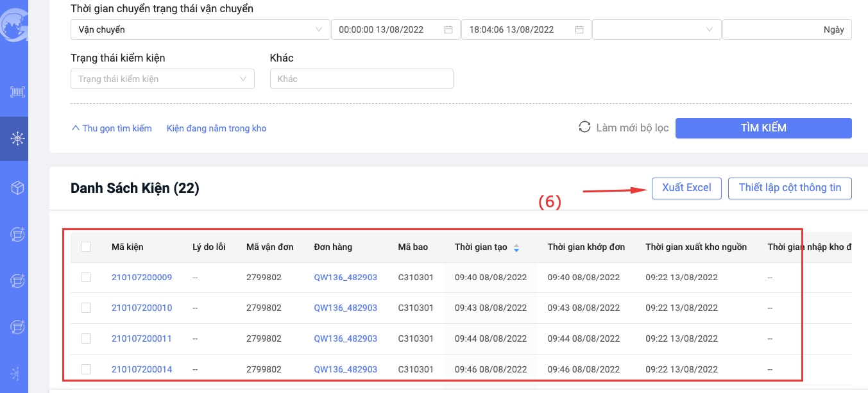Collapse search with Thu gọn tìm kiếm
Image resolution: width=868 pixels, height=393 pixels.
pos(112,128)
